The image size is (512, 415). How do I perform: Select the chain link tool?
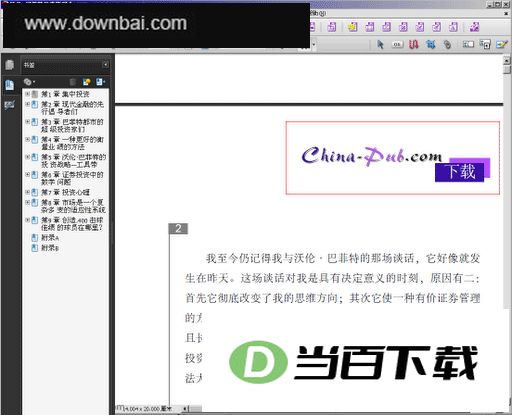coord(447,44)
